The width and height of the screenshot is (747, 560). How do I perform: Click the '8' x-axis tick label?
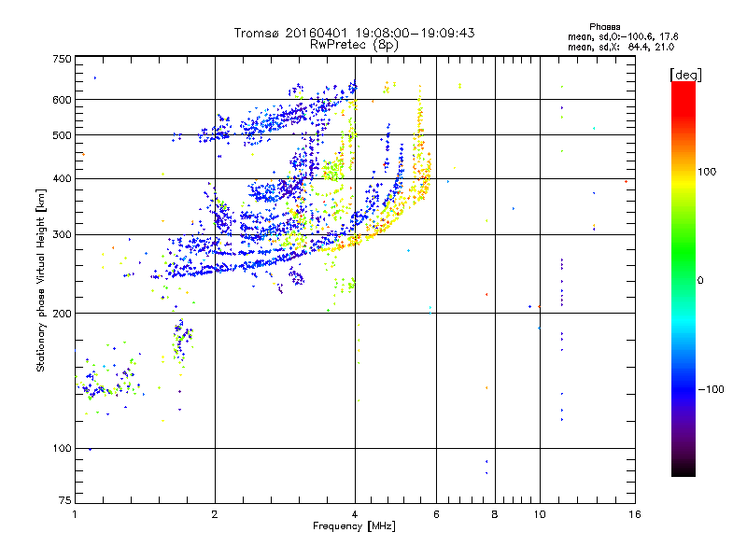click(x=495, y=514)
